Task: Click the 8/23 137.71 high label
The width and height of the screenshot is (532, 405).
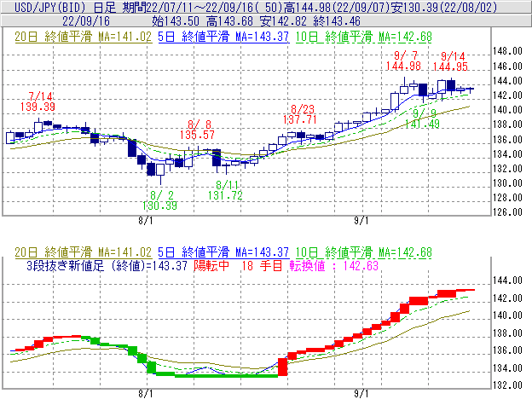Action: click(x=300, y=114)
